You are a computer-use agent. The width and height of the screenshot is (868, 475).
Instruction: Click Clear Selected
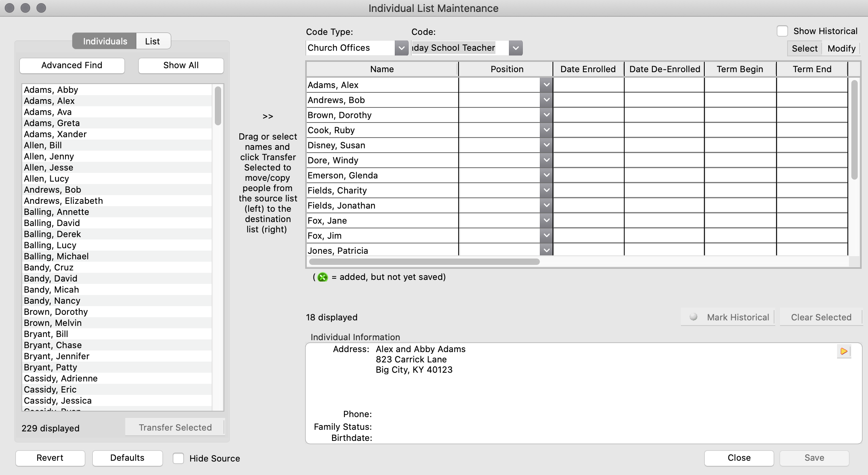click(821, 317)
